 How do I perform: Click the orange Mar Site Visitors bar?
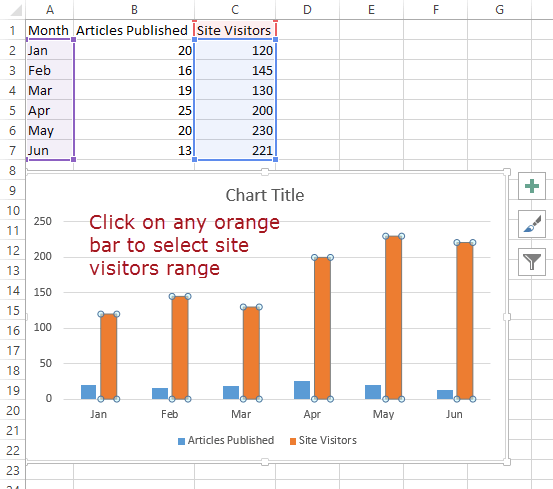point(251,353)
